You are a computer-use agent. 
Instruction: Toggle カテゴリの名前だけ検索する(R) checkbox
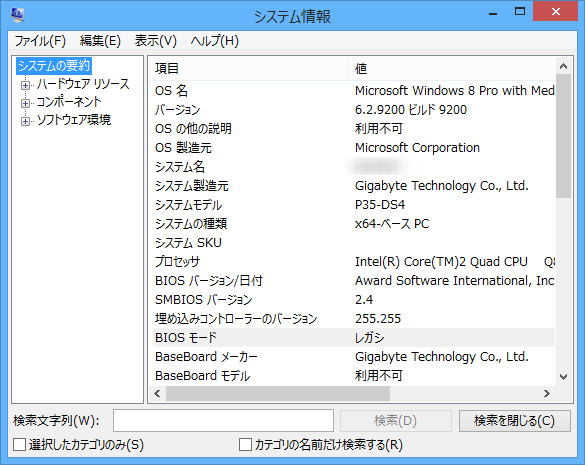tap(245, 444)
